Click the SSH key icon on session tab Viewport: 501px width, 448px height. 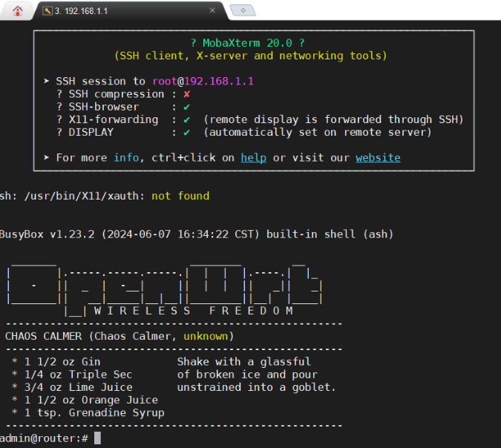pos(48,11)
